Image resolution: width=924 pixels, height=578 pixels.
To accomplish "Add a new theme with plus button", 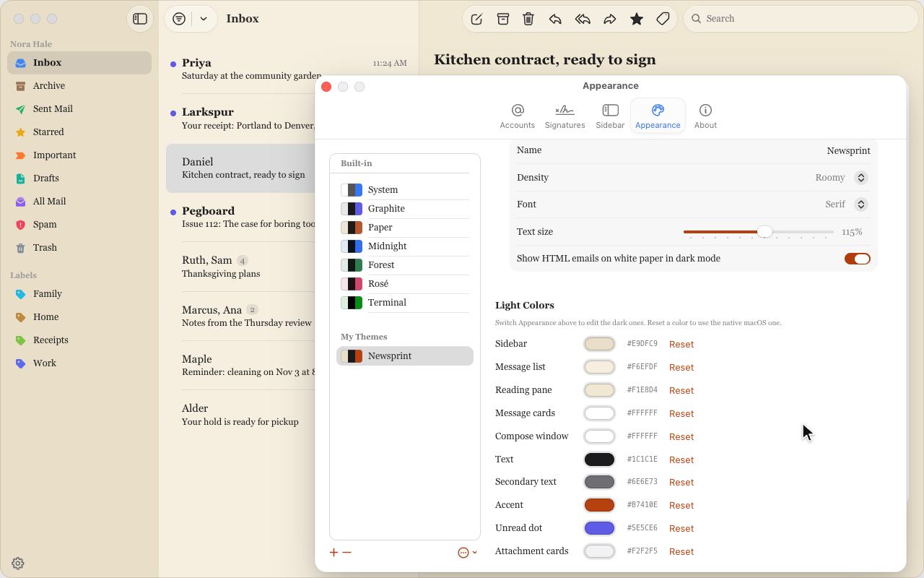I will [x=334, y=552].
